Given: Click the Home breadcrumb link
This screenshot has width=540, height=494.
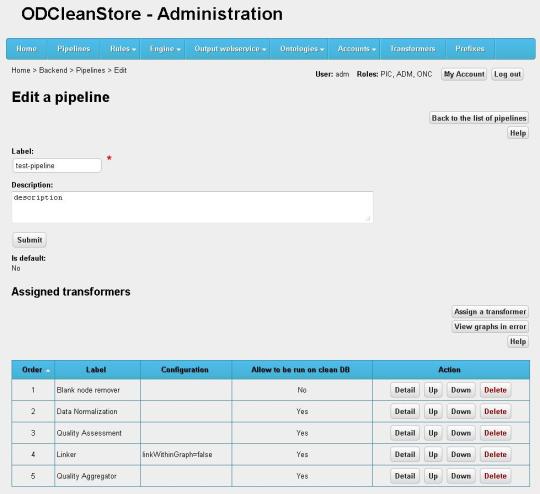Looking at the screenshot, I should coord(21,70).
